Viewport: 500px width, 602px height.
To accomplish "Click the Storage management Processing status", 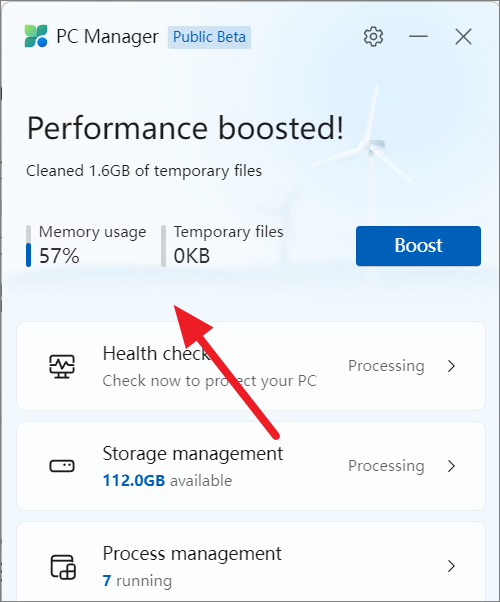I will pos(386,466).
